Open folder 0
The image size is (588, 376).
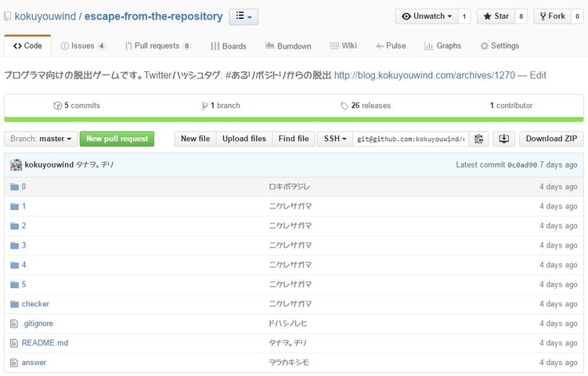point(23,186)
